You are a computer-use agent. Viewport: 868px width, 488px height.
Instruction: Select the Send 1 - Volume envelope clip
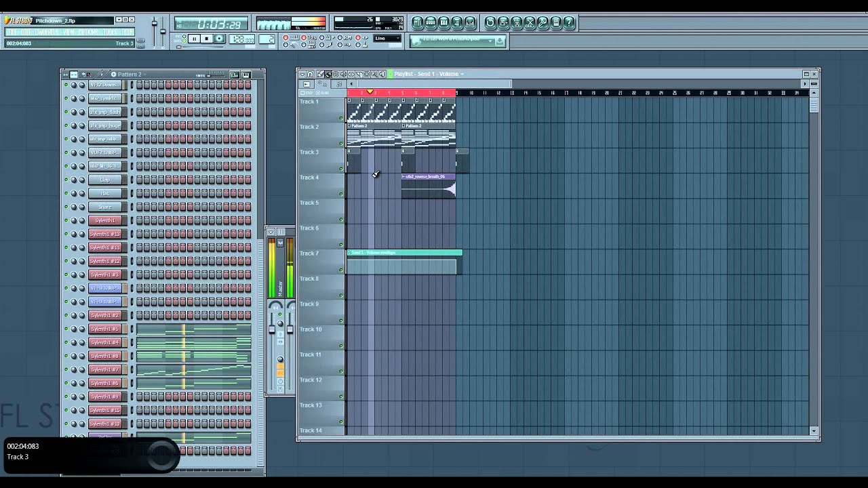pyautogui.click(x=405, y=263)
